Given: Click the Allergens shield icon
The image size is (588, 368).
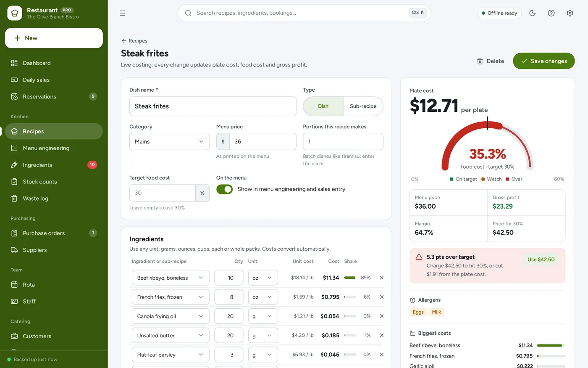Looking at the screenshot, I should 412,300.
